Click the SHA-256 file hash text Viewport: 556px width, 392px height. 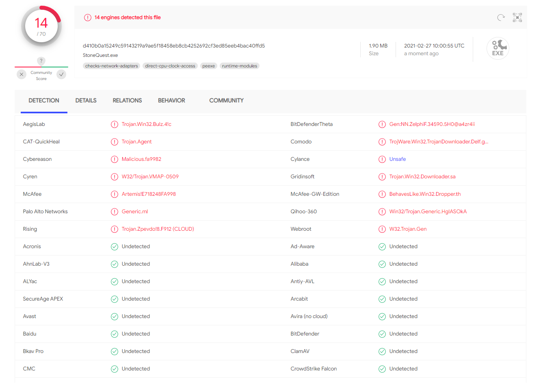[173, 46]
